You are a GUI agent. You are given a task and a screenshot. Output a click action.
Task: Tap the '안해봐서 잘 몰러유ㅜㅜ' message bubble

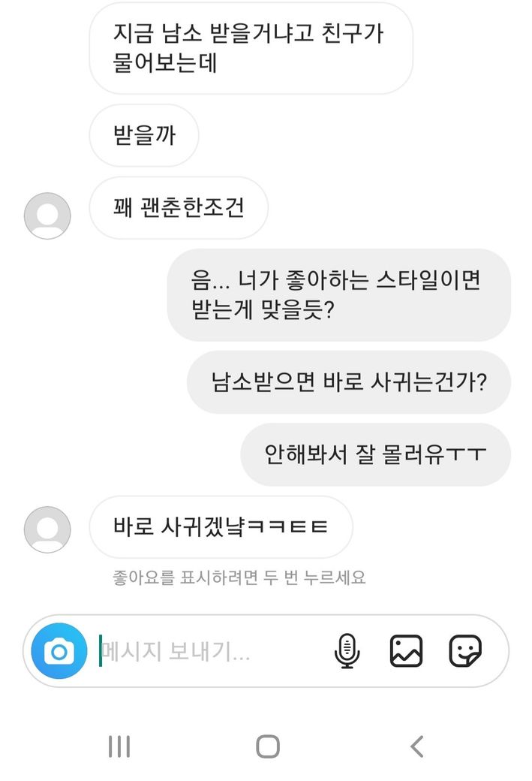coord(375,454)
